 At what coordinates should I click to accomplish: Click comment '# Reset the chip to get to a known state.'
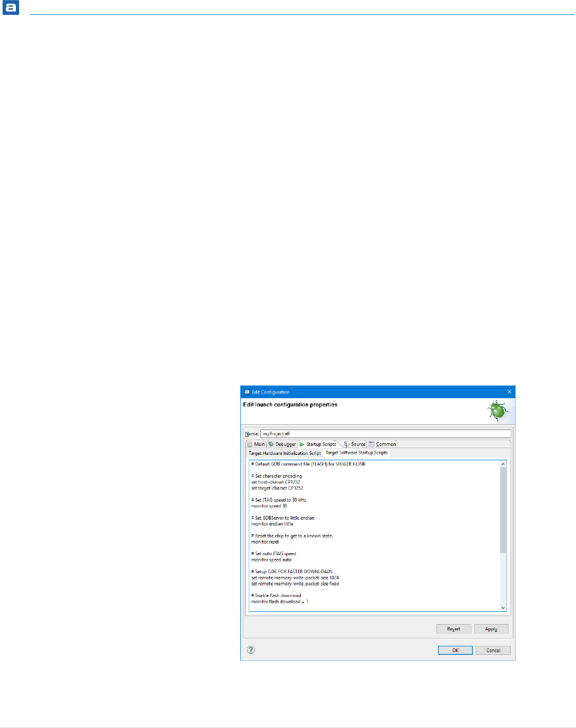pos(292,536)
